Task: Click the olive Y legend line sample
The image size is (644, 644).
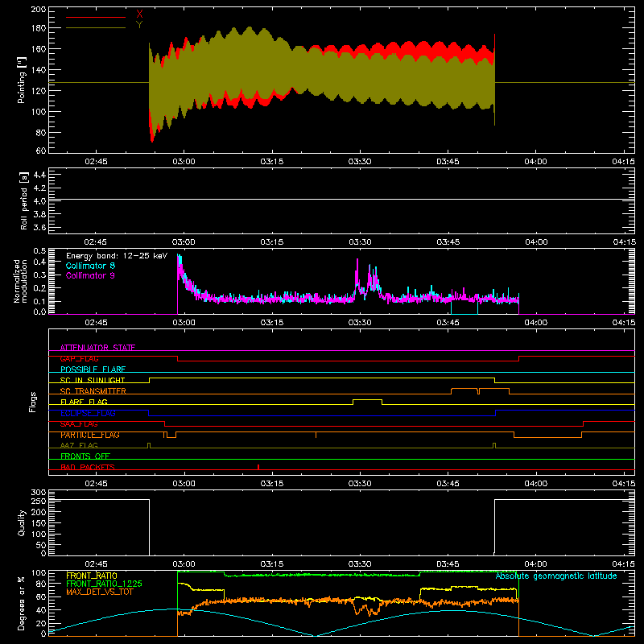Action: click(96, 27)
